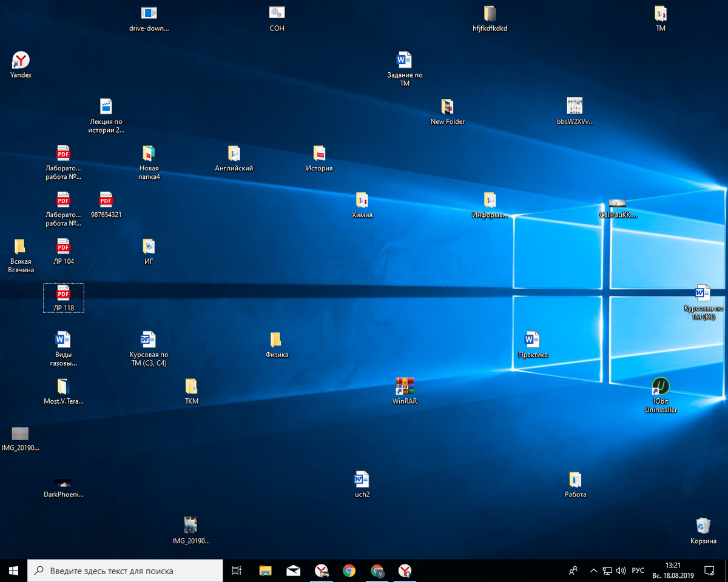The image size is (728, 582).
Task: Open the volume control tray icon
Action: pyautogui.click(x=621, y=570)
